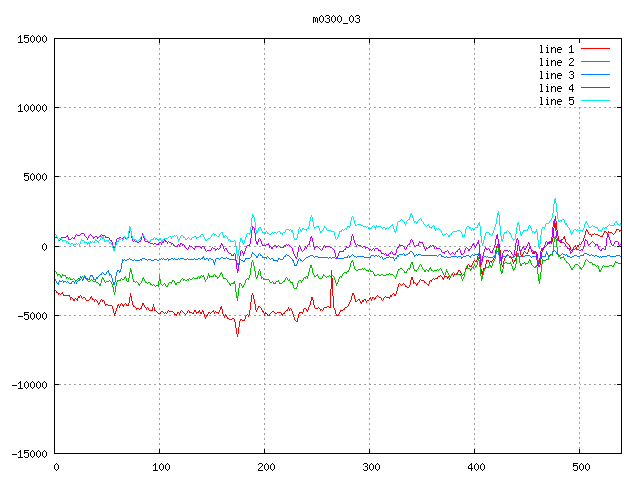The width and height of the screenshot is (640, 480).
Task: Click the blue line 3 legend sample
Action: point(595,75)
